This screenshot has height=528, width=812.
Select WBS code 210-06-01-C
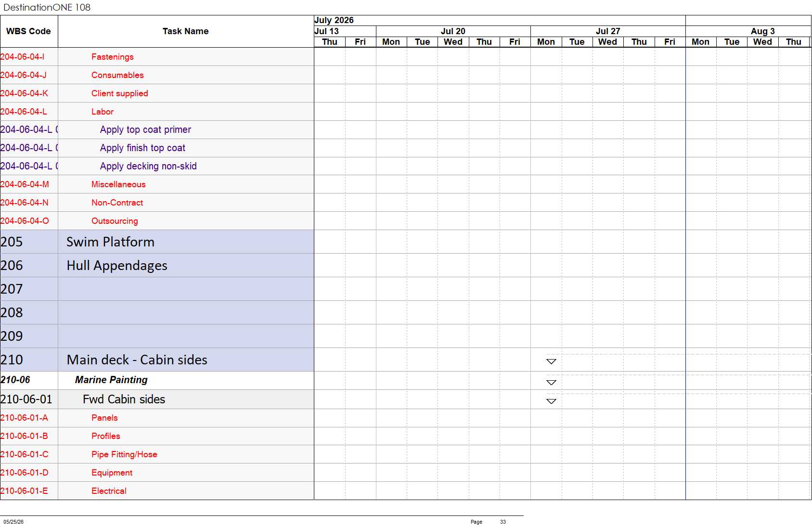pos(24,454)
